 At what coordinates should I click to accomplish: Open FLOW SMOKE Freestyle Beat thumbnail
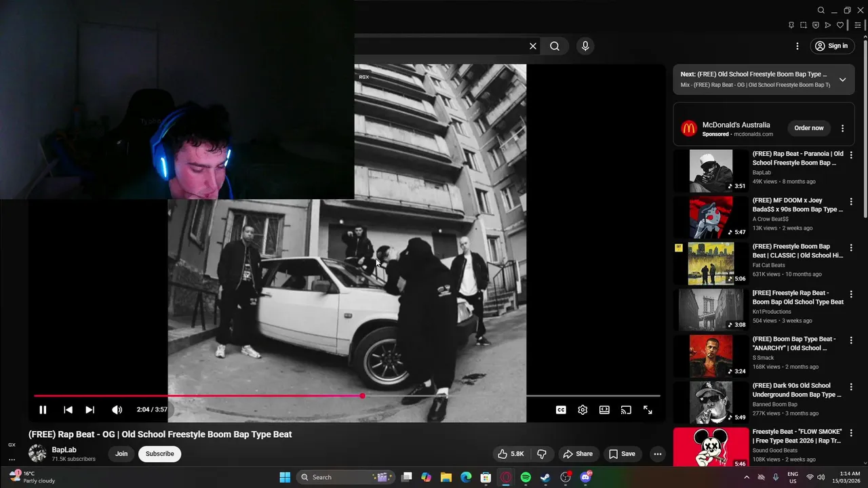point(711,447)
